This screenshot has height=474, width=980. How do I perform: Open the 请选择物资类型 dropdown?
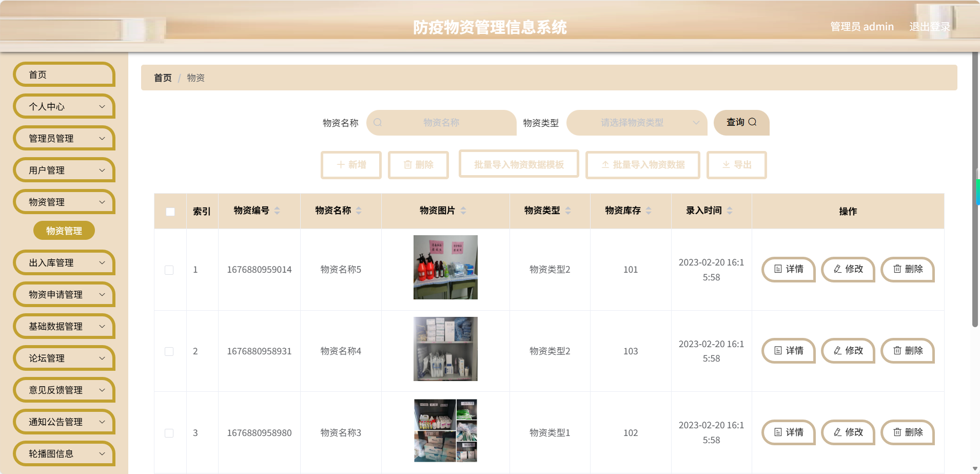[637, 123]
